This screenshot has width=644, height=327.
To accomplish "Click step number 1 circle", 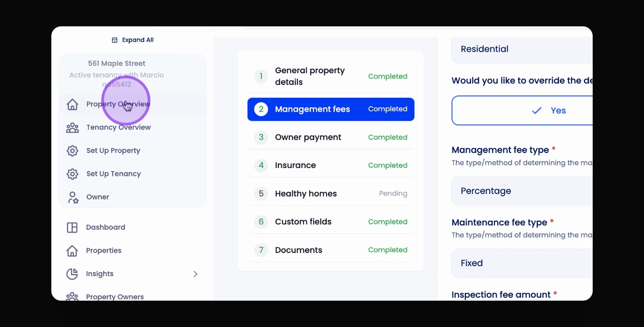I will pyautogui.click(x=261, y=76).
